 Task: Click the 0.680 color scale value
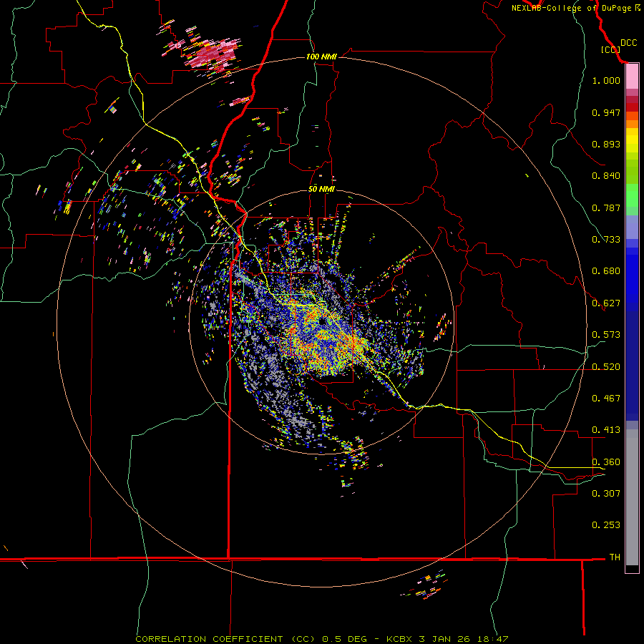click(606, 271)
